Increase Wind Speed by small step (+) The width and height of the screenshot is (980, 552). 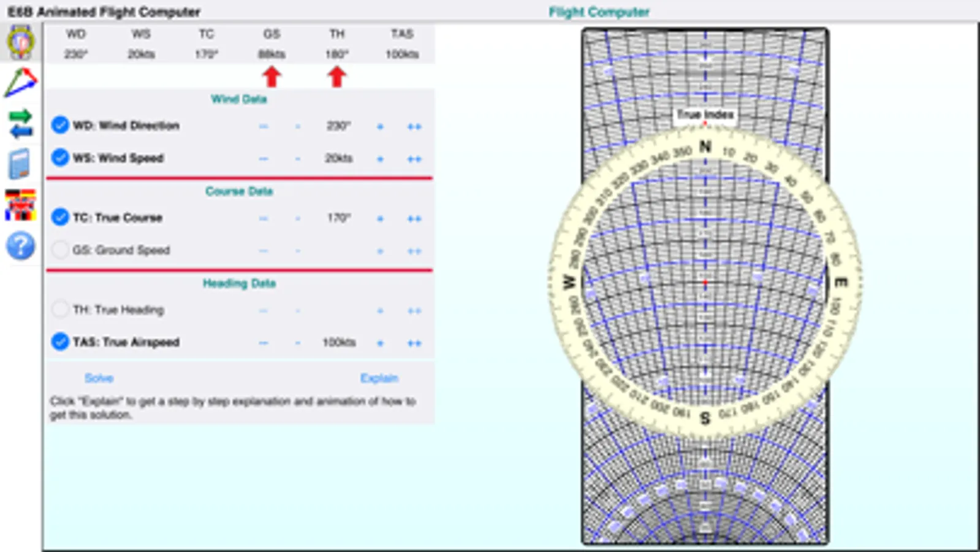[380, 159]
